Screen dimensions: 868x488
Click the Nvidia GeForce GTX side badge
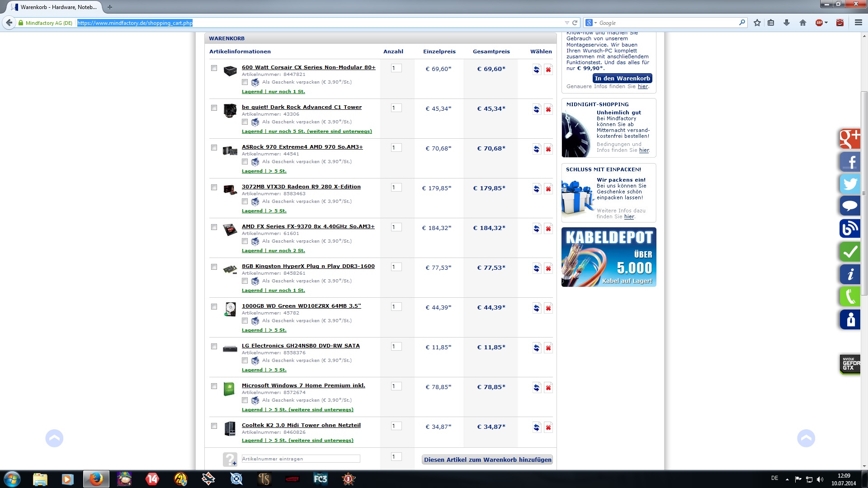[x=850, y=364]
